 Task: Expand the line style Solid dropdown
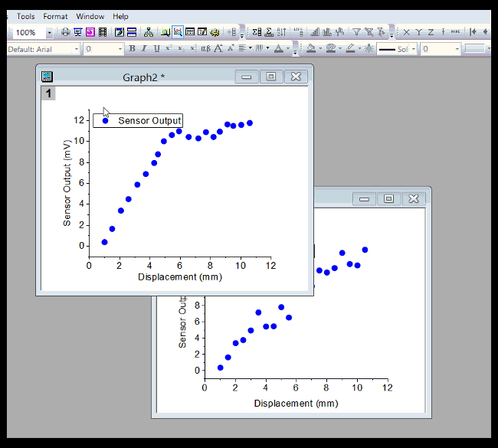click(414, 49)
